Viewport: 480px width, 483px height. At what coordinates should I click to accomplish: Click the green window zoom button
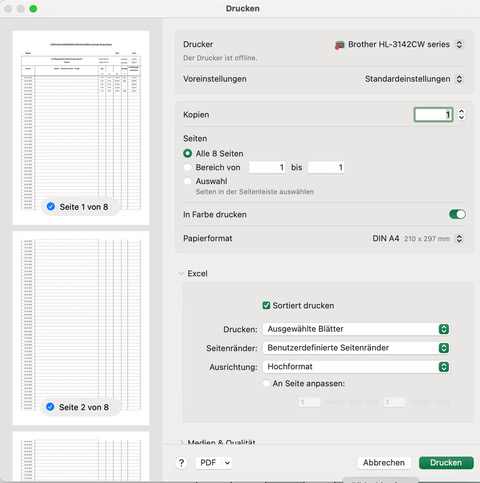[x=33, y=9]
